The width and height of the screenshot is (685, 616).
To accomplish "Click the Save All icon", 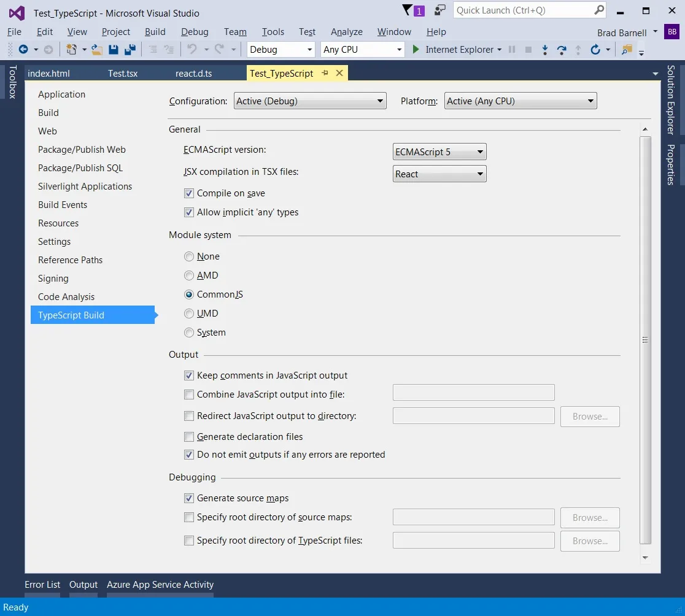I will point(130,50).
